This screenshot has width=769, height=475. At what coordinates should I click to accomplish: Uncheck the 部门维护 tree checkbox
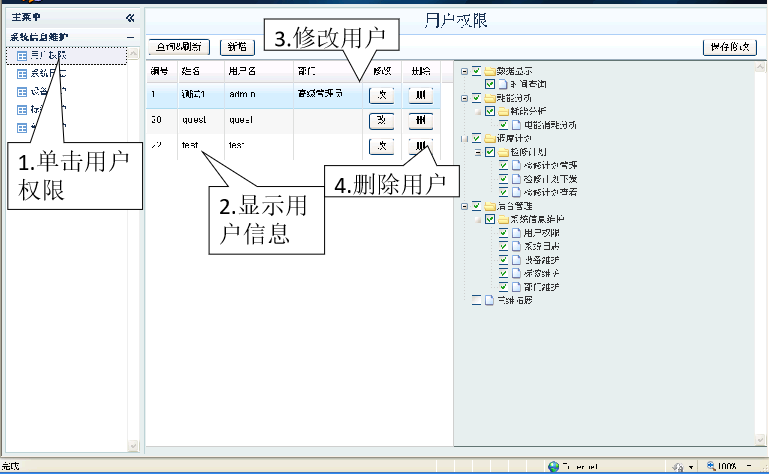point(503,287)
